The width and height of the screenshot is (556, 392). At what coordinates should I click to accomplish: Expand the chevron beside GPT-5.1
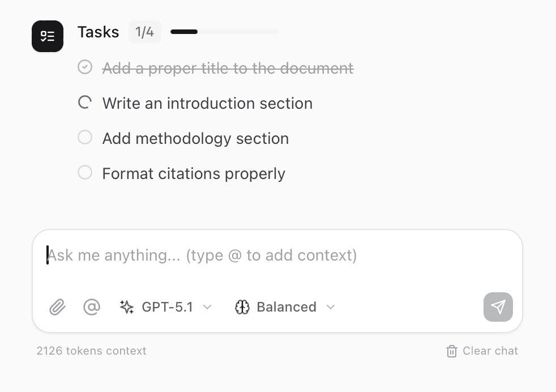(x=207, y=307)
